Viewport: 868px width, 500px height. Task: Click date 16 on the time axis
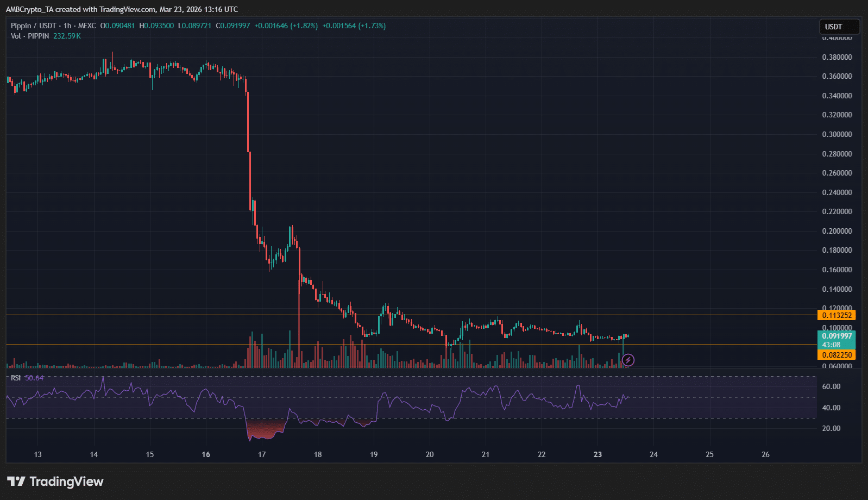click(x=206, y=454)
